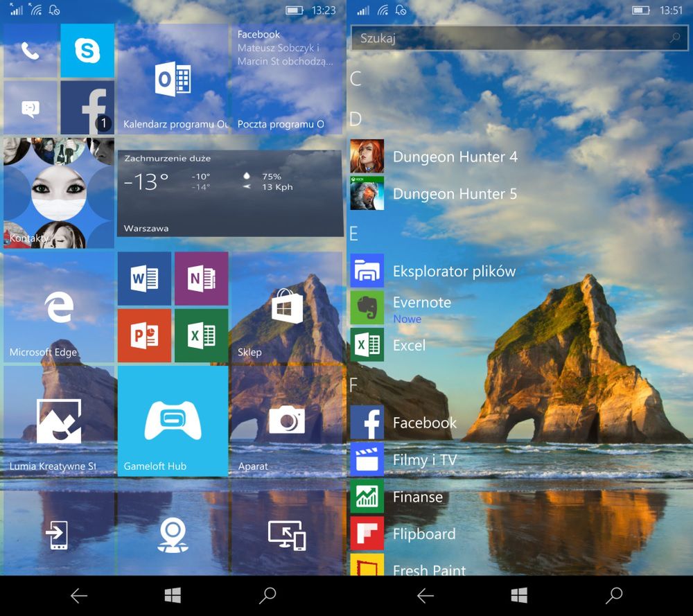Viewport: 693px width, 616px height.
Task: Launch Dungeon Hunter 5 from app list
Action: (434, 193)
